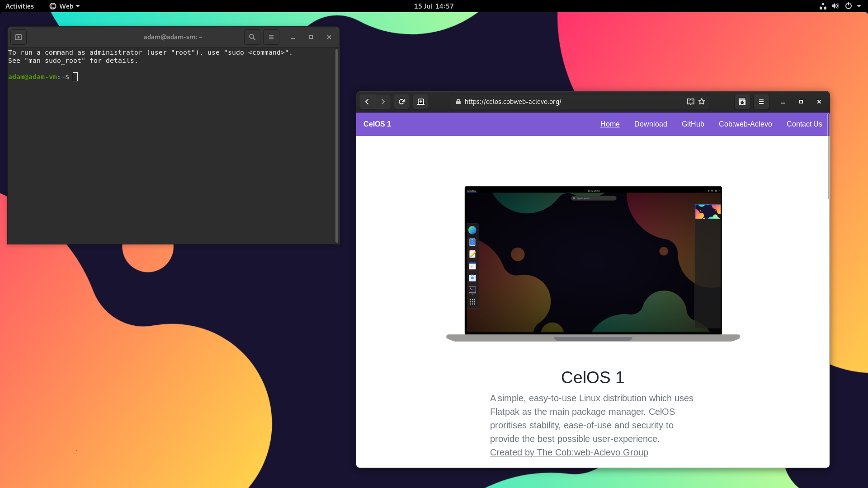Follow the Created by Cob:web-Aclevo Group link
This screenshot has width=868, height=488.
pyautogui.click(x=569, y=452)
